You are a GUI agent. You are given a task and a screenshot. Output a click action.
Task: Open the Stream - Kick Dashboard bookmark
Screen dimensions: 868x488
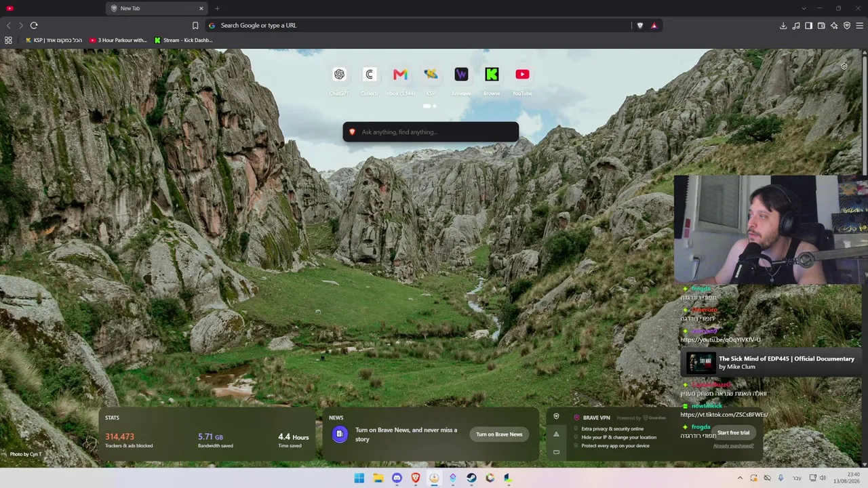click(x=183, y=40)
